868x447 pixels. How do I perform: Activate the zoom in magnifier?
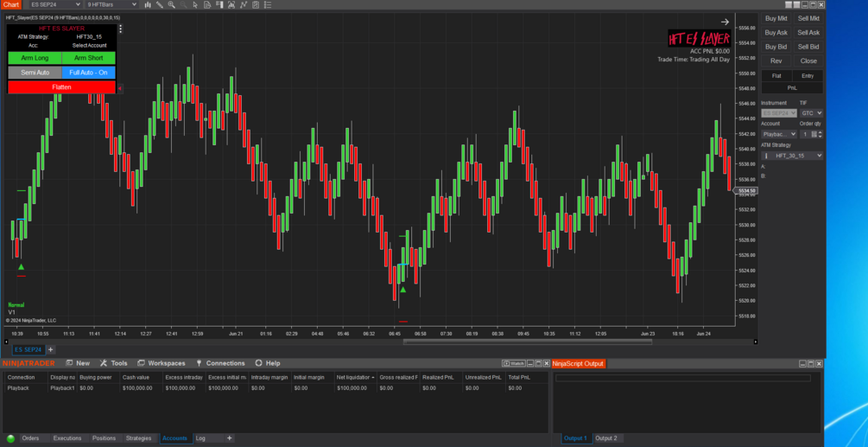tap(172, 5)
